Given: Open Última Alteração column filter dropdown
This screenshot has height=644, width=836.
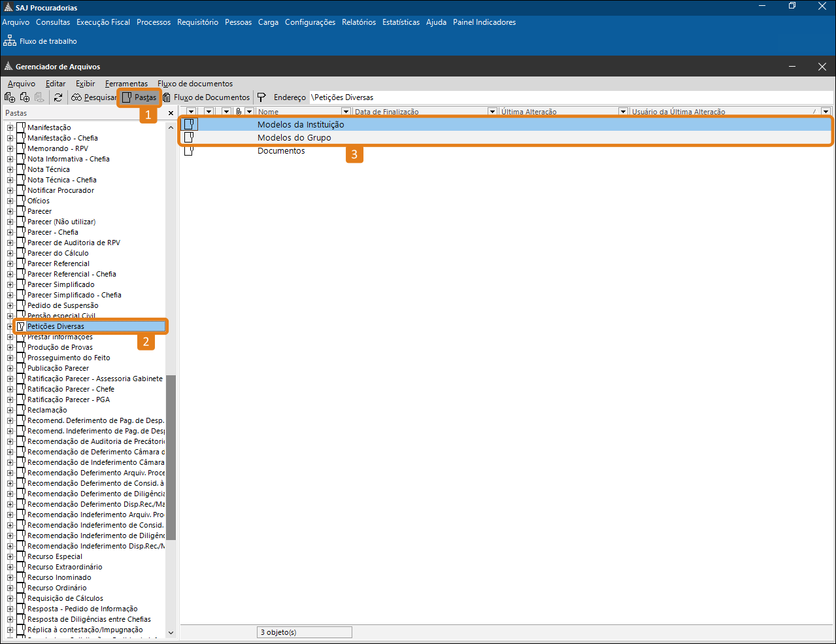Looking at the screenshot, I should click(x=623, y=112).
